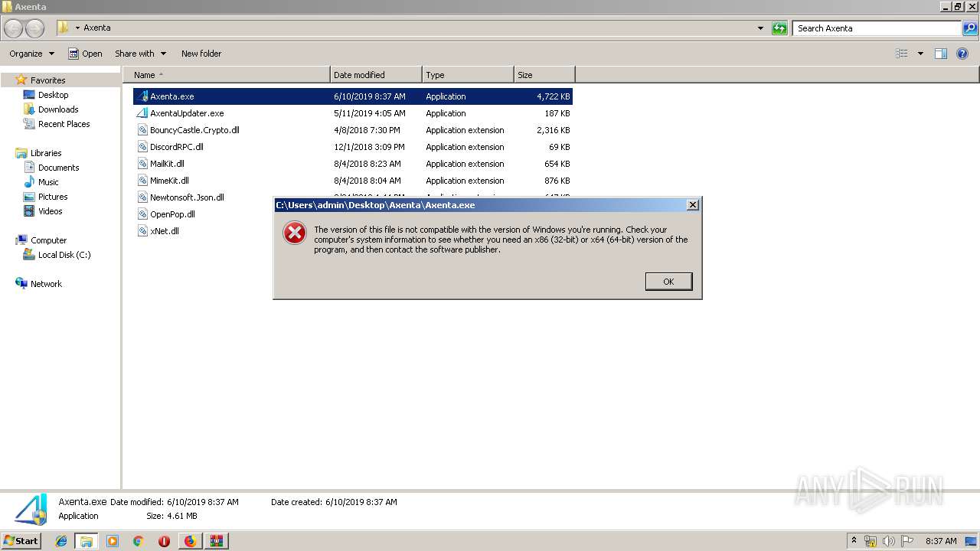Viewport: 980px width, 551px height.
Task: Click the change view icon
Action: point(902,54)
